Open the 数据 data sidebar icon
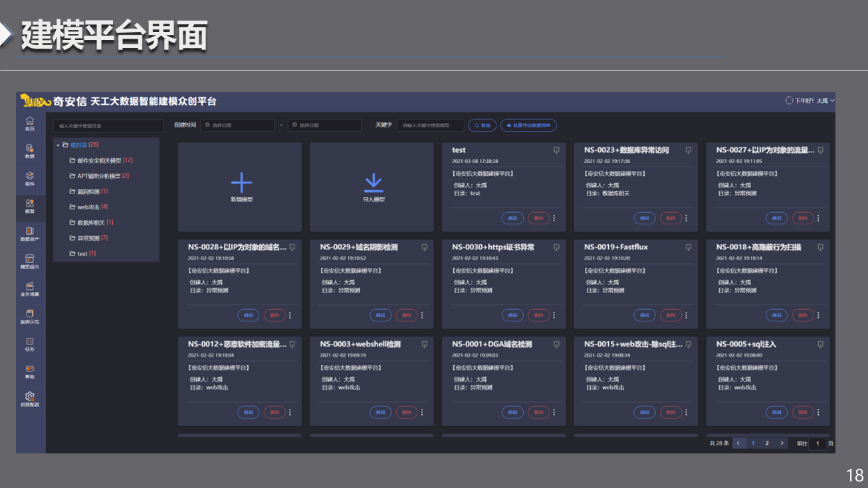 pos(29,148)
